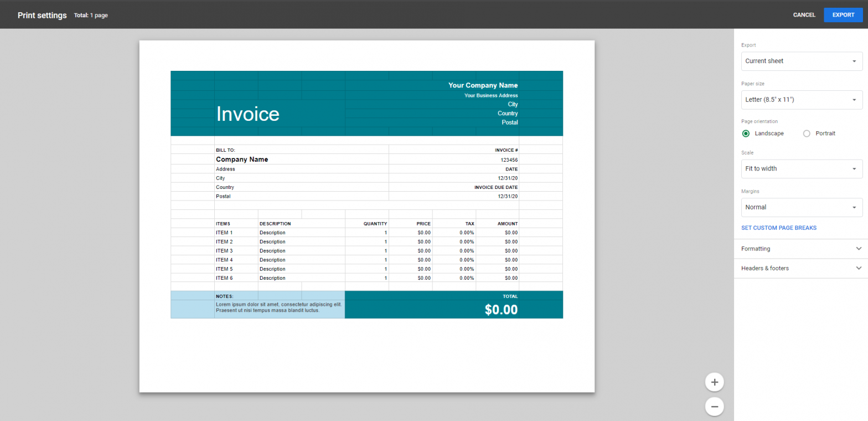Open the Export 'Current sheet' dropdown
Viewport: 868px width, 421px height.
(x=802, y=61)
